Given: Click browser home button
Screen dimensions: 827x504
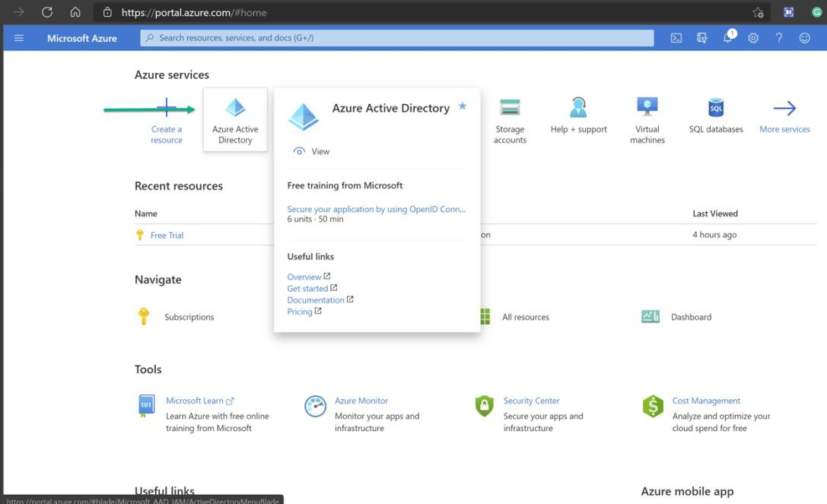Looking at the screenshot, I should click(x=75, y=12).
